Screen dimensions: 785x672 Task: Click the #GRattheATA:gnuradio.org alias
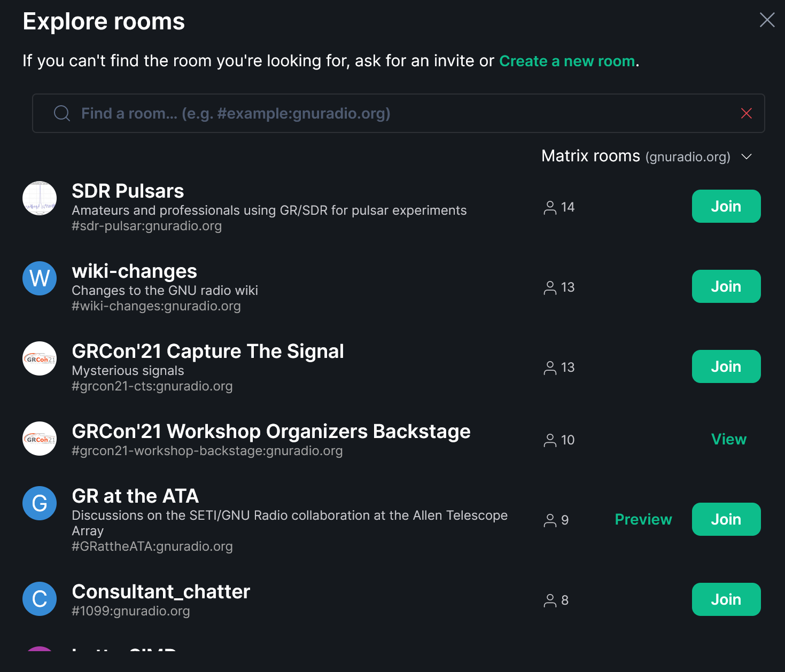[x=152, y=546]
